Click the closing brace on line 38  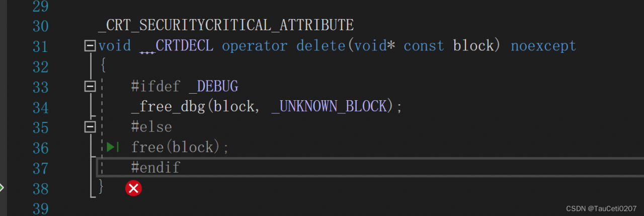pyautogui.click(x=102, y=187)
